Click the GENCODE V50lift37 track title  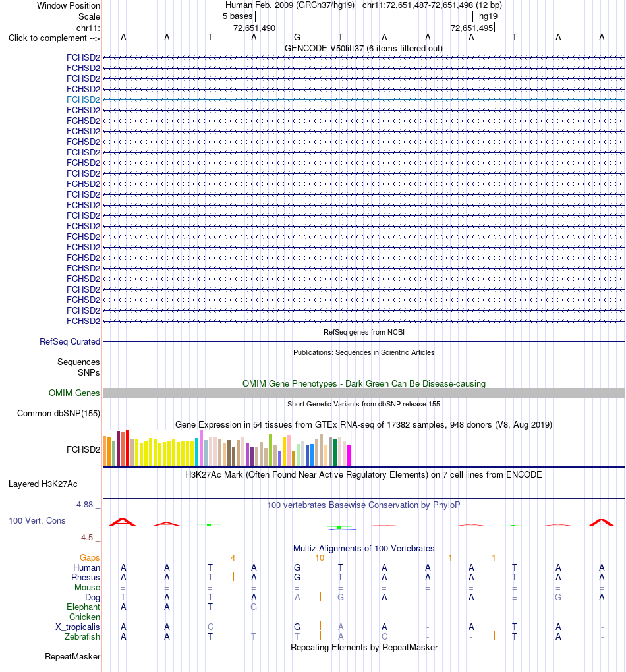364,49
